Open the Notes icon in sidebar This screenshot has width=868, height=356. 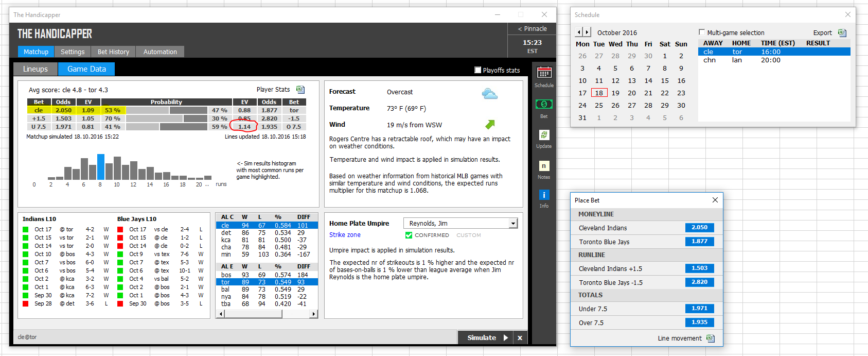[544, 166]
